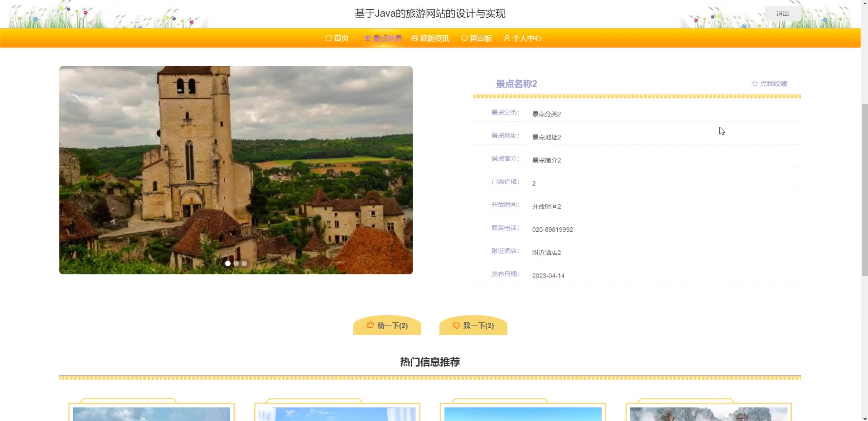
Task: Click the 点我收藏 favorite link
Action: [x=769, y=84]
